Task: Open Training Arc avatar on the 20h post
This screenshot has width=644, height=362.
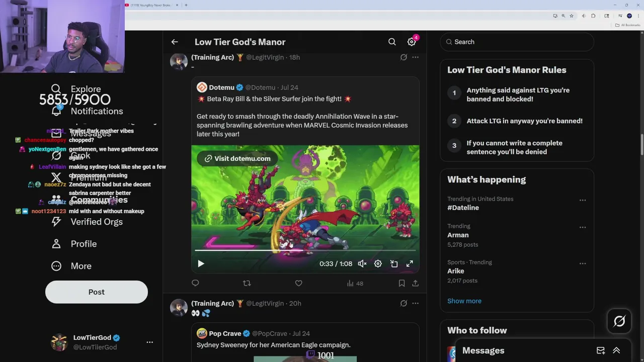Action: click(x=179, y=307)
